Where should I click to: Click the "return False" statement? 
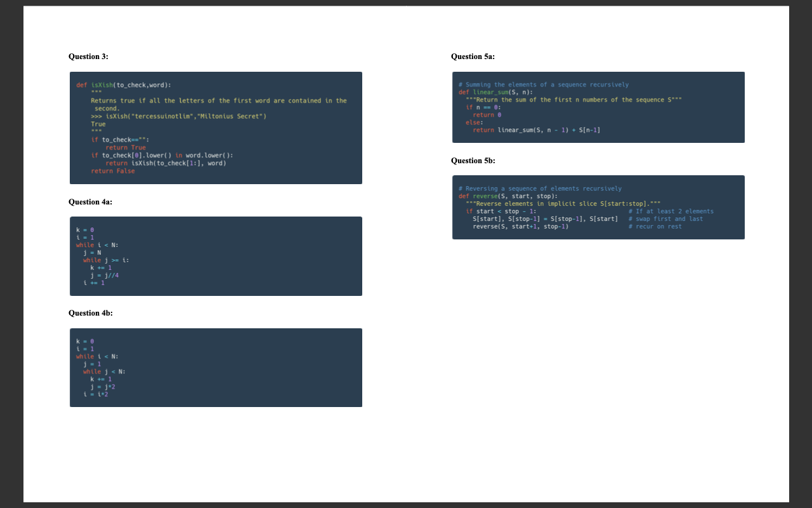pos(113,171)
